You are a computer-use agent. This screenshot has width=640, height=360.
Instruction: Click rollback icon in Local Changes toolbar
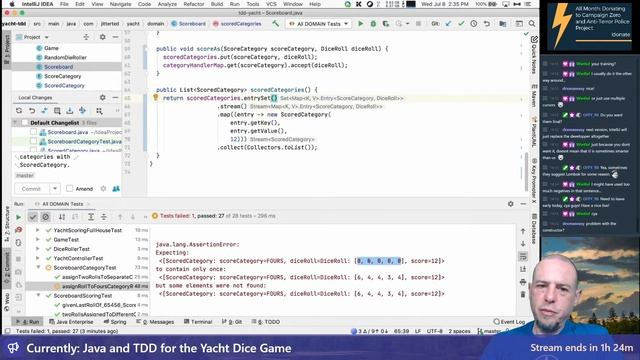(x=32, y=111)
